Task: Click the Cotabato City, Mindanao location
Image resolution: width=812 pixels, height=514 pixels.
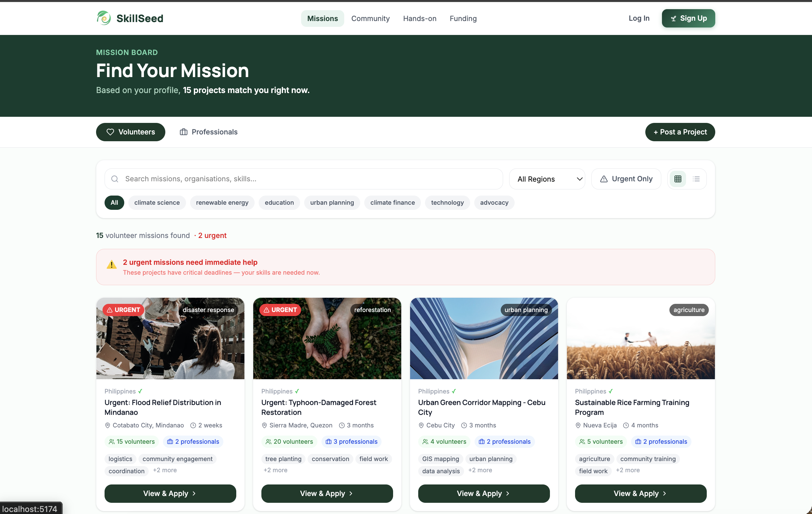Action: (x=144, y=425)
